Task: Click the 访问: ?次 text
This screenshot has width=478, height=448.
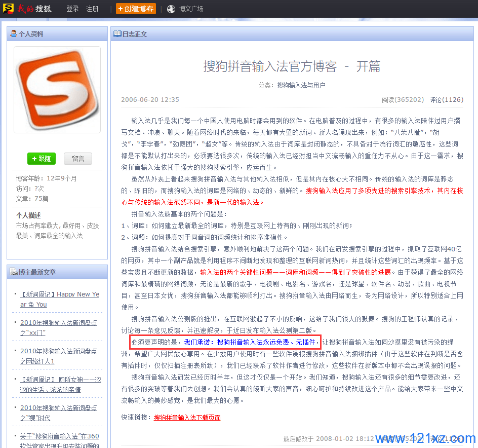Action: [30, 189]
